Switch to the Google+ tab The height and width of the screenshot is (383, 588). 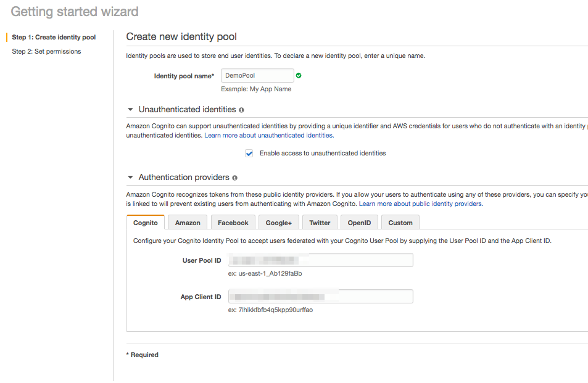[279, 223]
